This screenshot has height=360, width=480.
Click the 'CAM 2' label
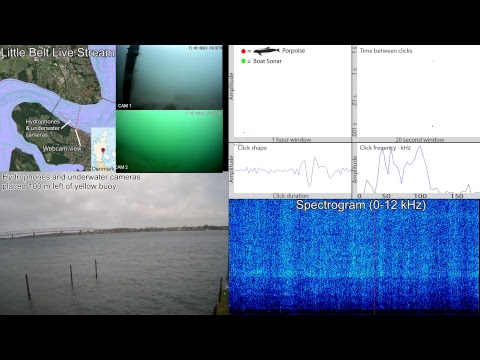pos(122,167)
